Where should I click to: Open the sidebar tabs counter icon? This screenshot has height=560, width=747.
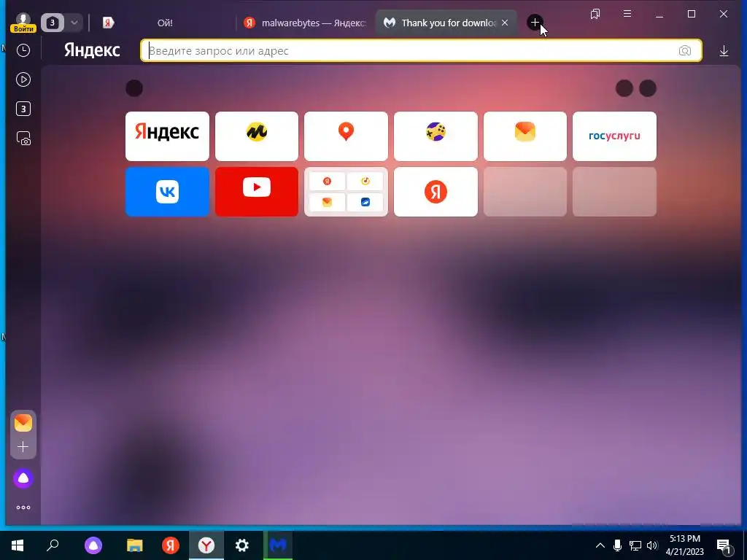tap(23, 109)
